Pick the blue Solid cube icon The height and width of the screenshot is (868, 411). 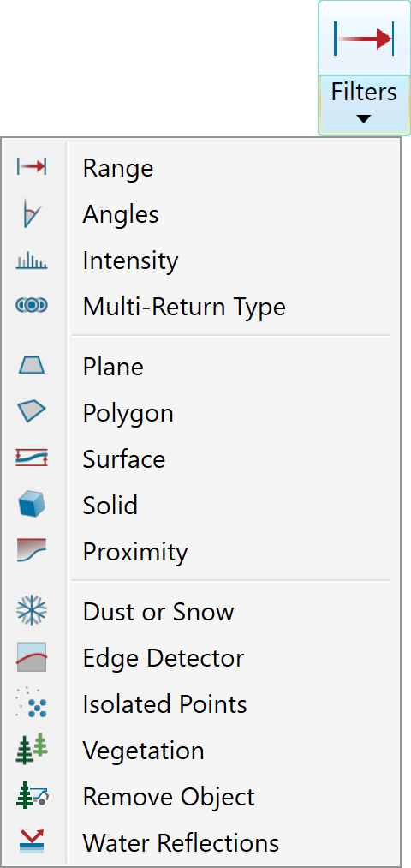32,505
